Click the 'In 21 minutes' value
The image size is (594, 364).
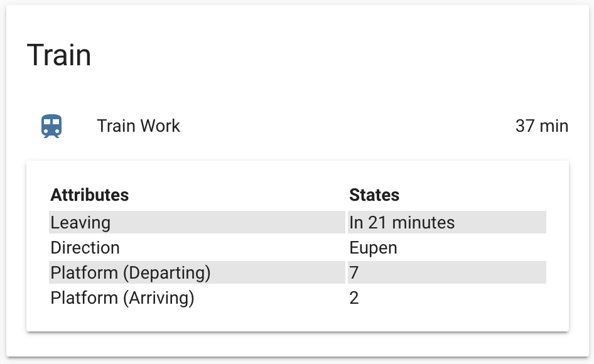[x=402, y=222]
